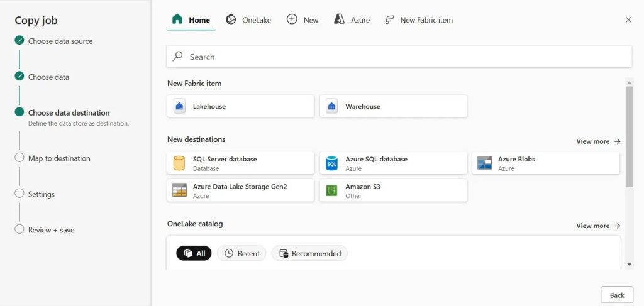Click the Home tab house icon

[177, 19]
